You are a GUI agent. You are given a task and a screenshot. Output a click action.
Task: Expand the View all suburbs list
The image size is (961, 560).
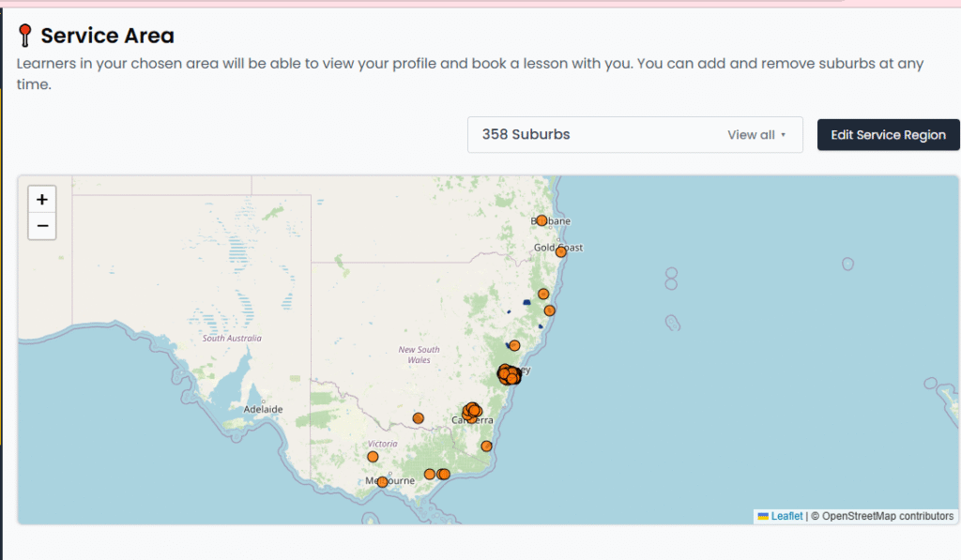tap(751, 135)
